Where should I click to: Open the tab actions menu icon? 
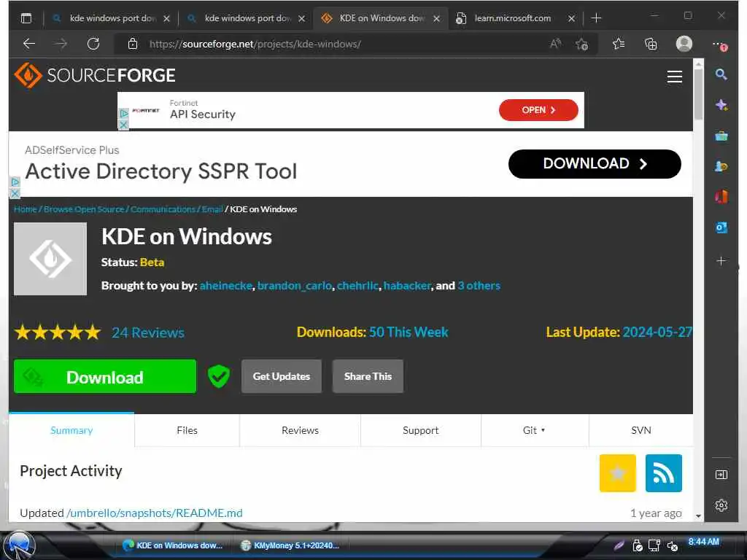[26, 18]
